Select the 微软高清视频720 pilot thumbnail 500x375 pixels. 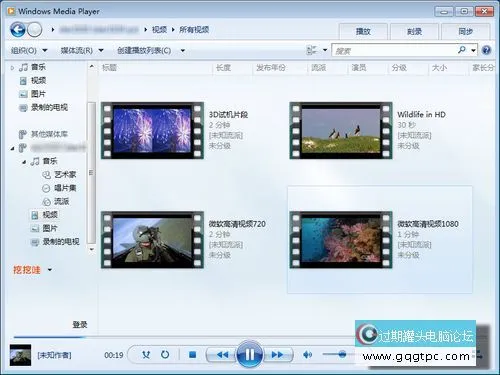[152, 240]
